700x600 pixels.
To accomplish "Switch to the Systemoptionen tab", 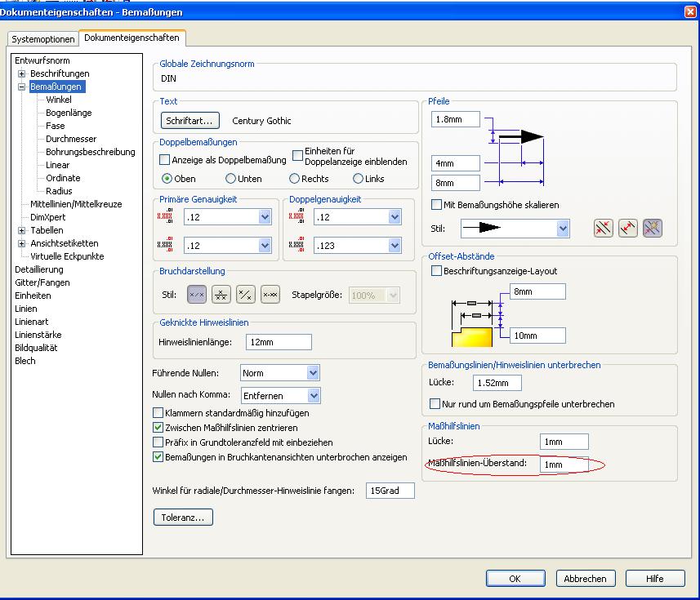I will pyautogui.click(x=44, y=39).
